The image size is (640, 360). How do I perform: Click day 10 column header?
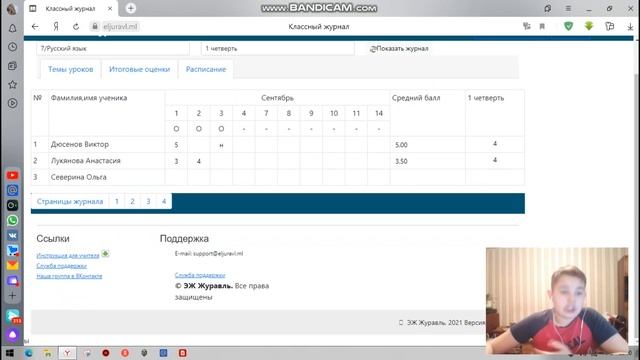(x=334, y=113)
